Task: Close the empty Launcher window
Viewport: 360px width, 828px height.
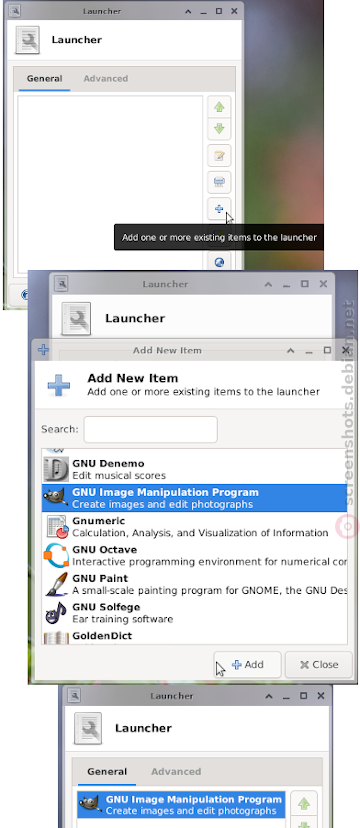Action: tap(234, 11)
